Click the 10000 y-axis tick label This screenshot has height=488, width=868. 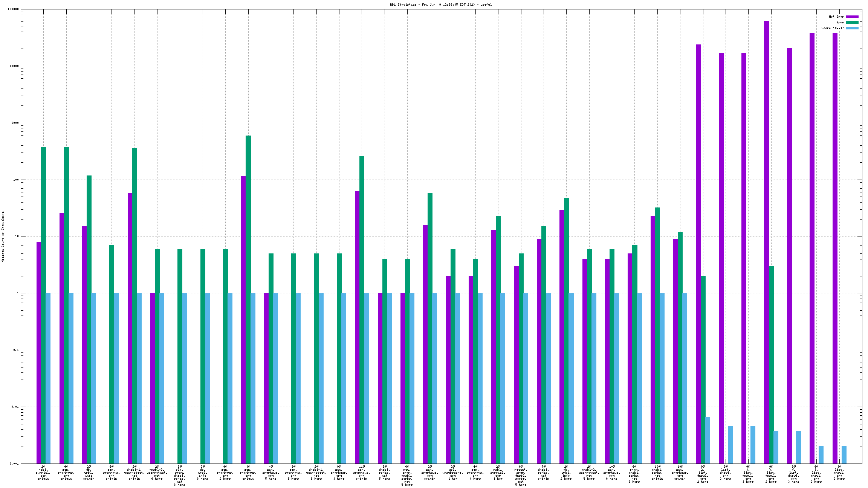14,66
